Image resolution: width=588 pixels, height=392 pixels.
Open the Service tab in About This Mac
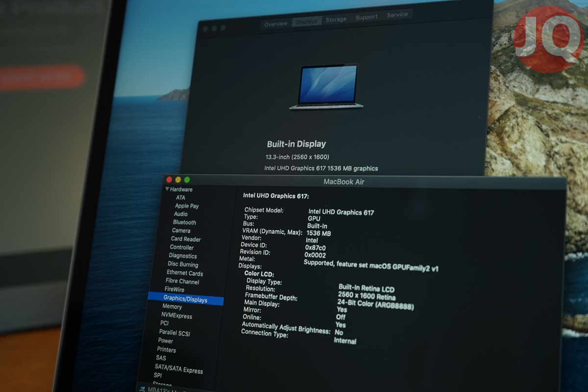point(397,15)
